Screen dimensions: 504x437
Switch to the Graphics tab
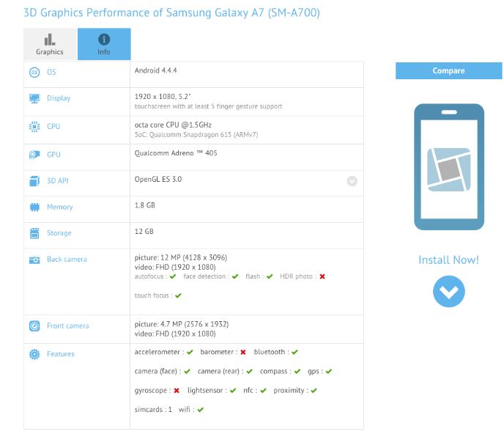(50, 44)
